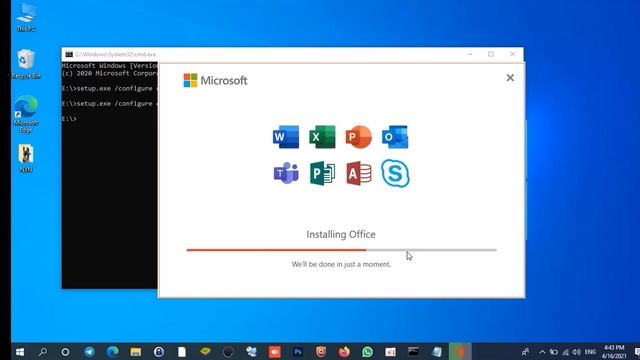
Task: Click the first setup.exe /configure line in cmd
Action: tap(109, 89)
